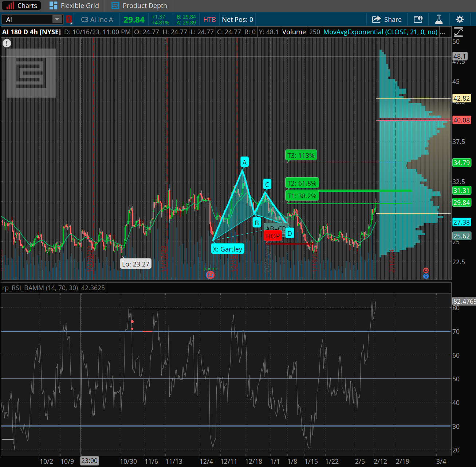
Task: Click the red symbol link clipboard icon
Action: [69, 19]
